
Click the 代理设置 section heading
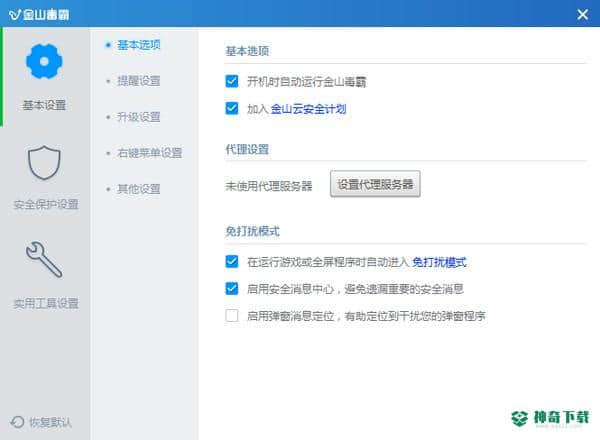click(247, 149)
